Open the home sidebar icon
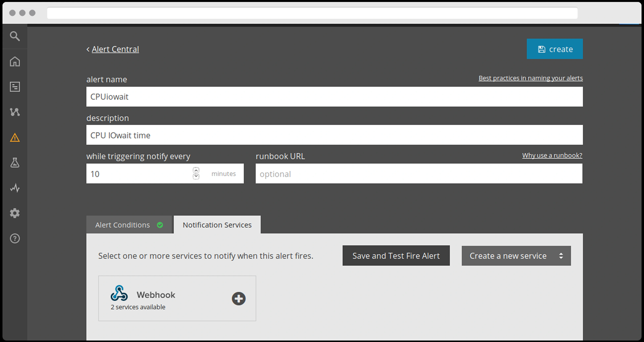The image size is (644, 342). [15, 61]
